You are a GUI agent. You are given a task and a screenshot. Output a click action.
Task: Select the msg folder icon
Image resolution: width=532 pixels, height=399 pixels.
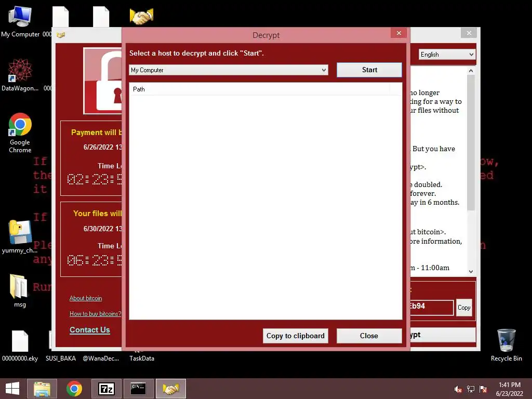pyautogui.click(x=19, y=290)
